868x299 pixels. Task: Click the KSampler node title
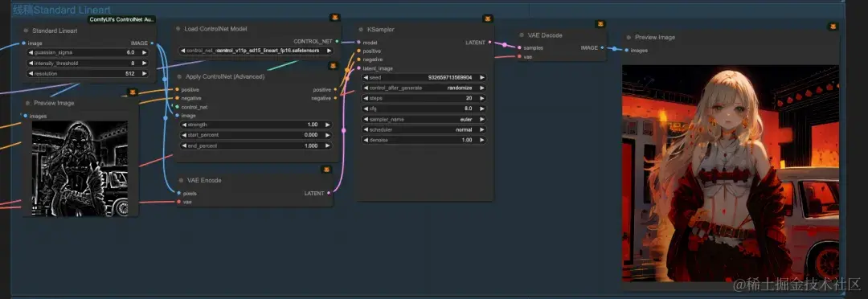381,30
